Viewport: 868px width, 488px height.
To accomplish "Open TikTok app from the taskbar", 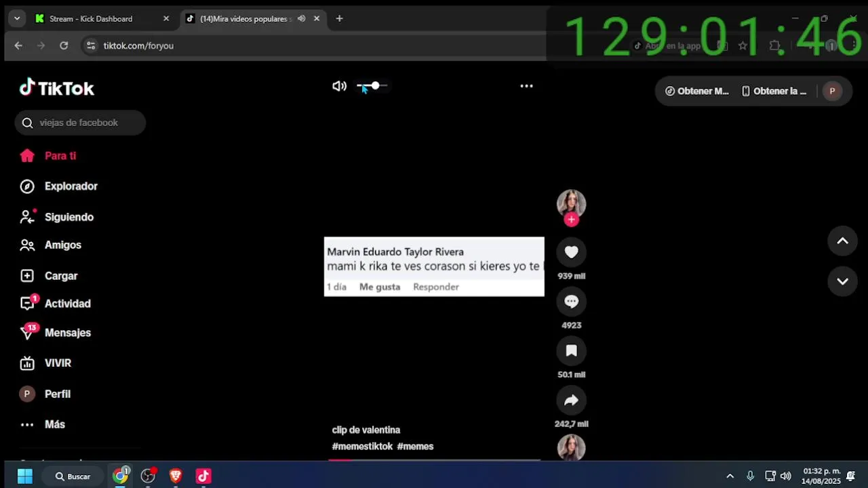I will (x=203, y=476).
